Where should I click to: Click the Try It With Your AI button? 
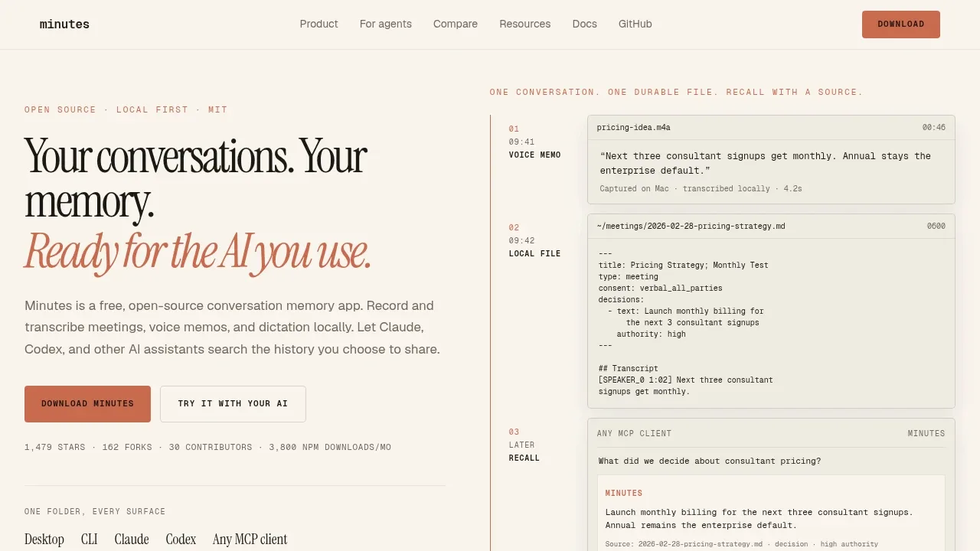point(233,404)
